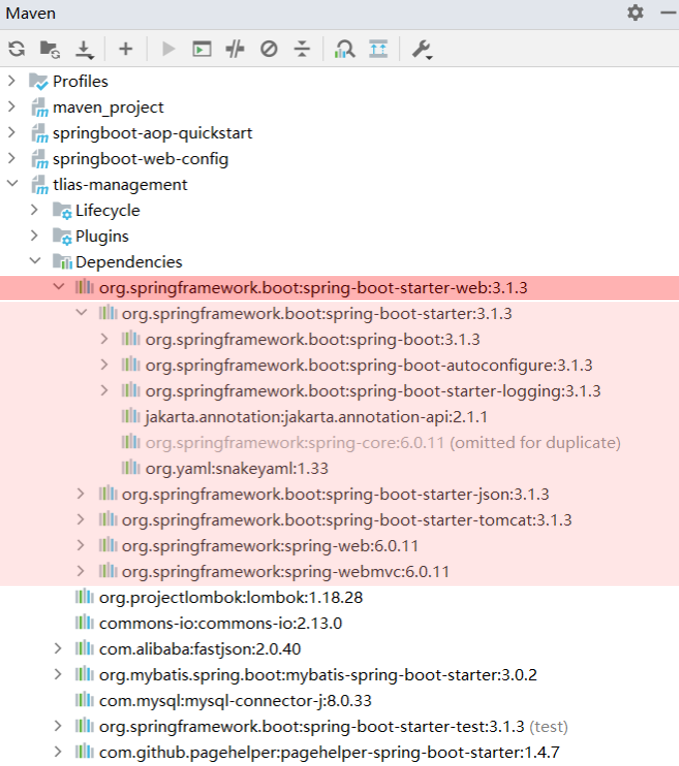
Task: Expand spring-boot:3.1.3 dependency
Action: click(104, 339)
